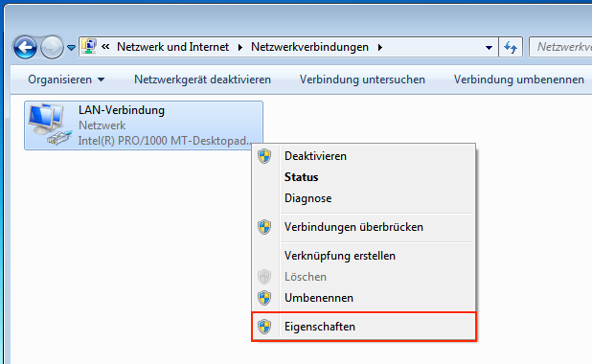The width and height of the screenshot is (592, 364).
Task: Choose Eigenschaften in context menu
Action: (x=364, y=327)
